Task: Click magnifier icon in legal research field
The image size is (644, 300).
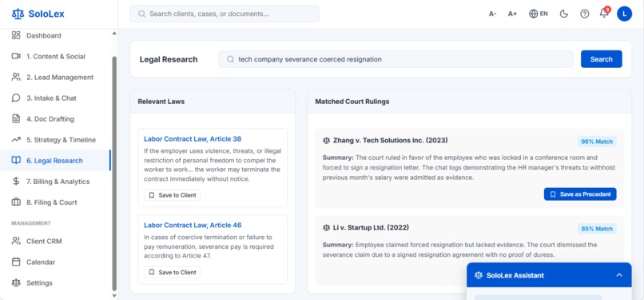Action: tap(230, 59)
